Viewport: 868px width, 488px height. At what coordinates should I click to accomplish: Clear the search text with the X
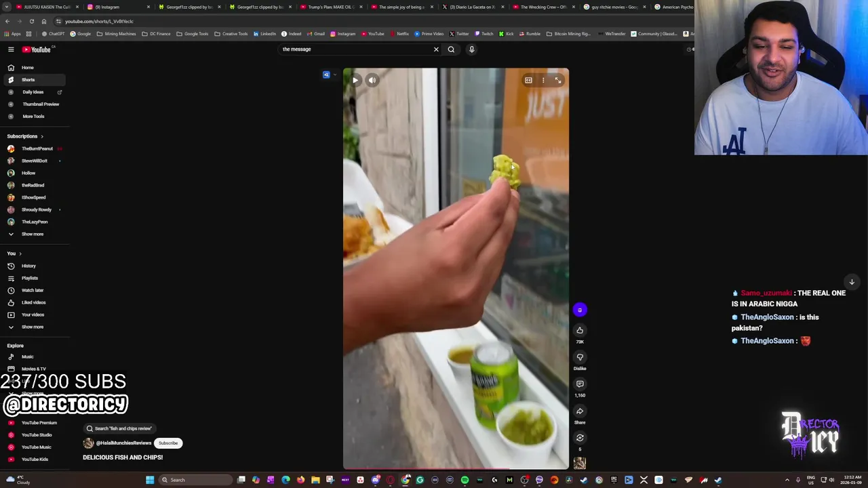(x=436, y=49)
